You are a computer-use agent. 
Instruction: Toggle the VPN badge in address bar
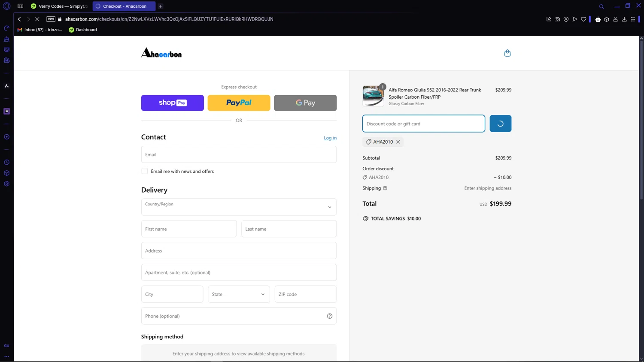[51, 19]
